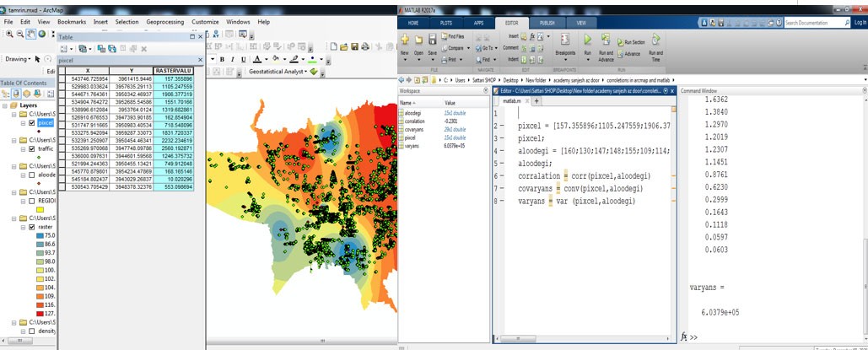Enable the REGION layer checkbox
868x350 pixels.
[x=31, y=202]
